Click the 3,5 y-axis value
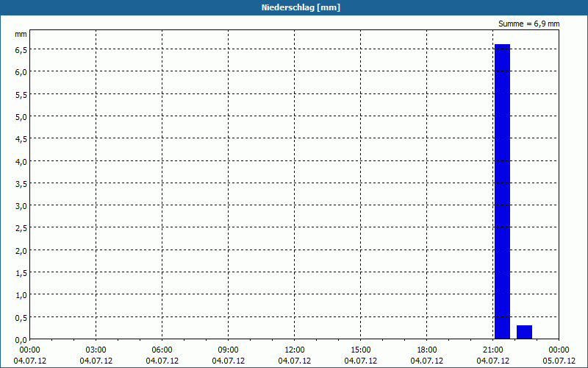This screenshot has height=368, width=588. tap(21, 183)
